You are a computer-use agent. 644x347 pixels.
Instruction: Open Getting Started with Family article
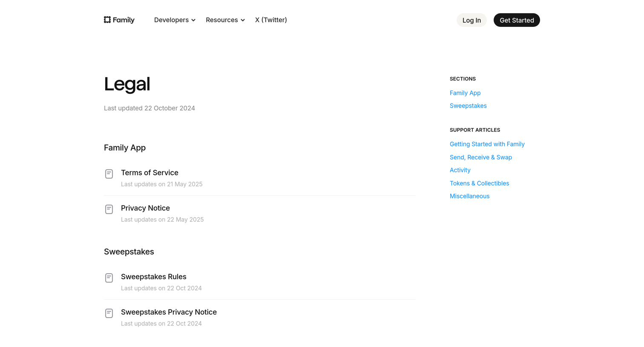487,144
